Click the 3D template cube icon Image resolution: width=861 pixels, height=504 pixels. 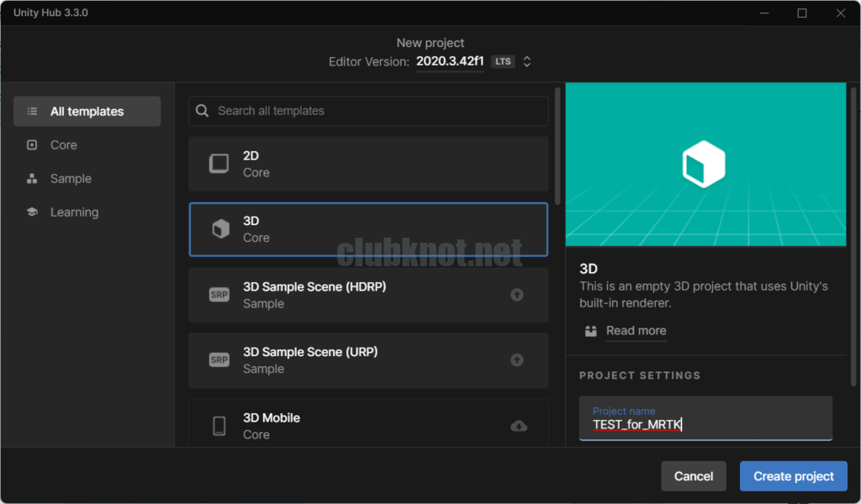point(220,229)
